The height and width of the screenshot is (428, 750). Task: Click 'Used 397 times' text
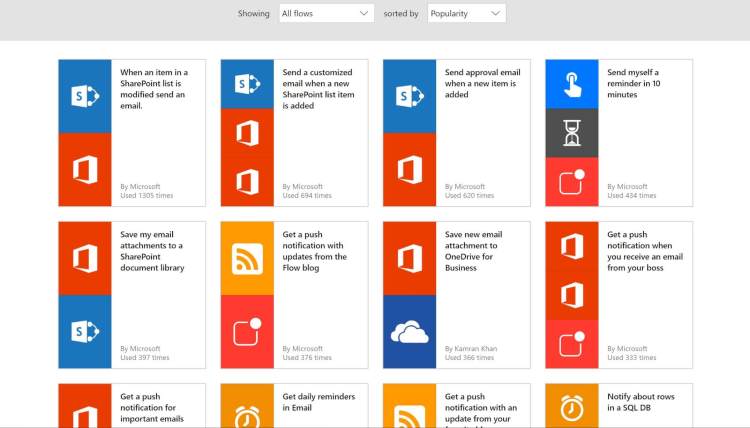pyautogui.click(x=144, y=358)
